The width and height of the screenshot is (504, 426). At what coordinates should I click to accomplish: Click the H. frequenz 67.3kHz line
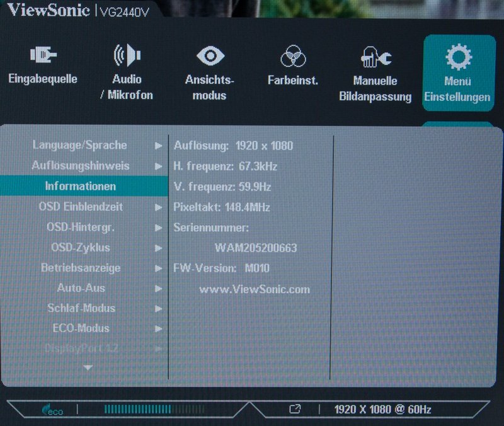[x=226, y=166]
